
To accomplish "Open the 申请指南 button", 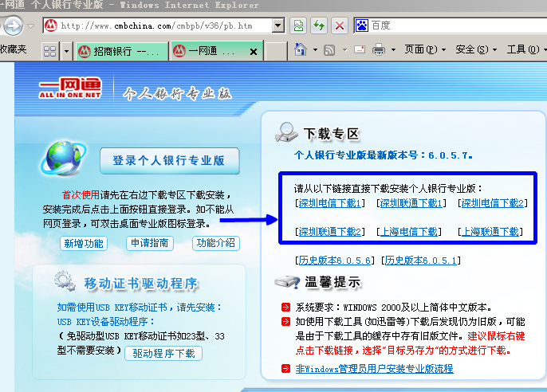I will [x=150, y=243].
